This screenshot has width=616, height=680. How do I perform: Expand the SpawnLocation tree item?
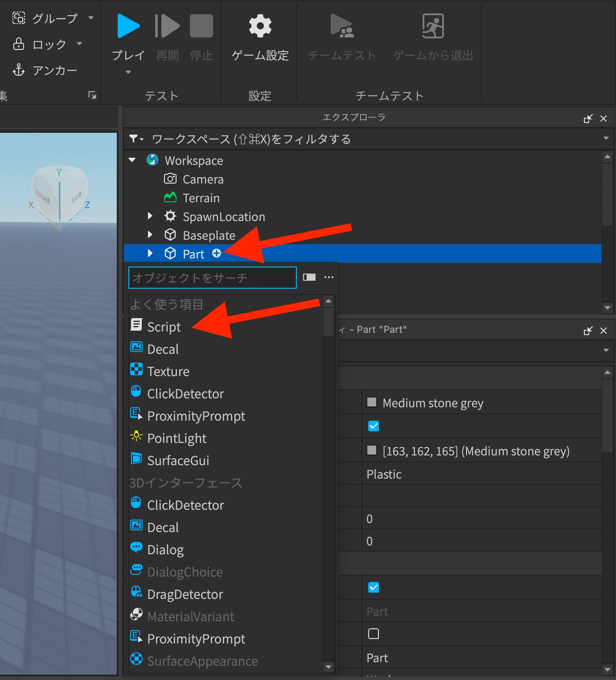(x=150, y=216)
